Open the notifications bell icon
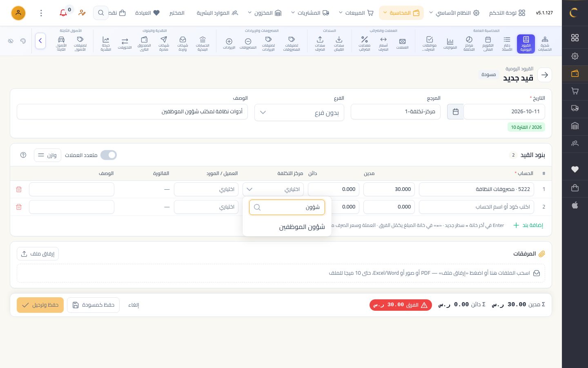This screenshot has height=368, width=588. pyautogui.click(x=63, y=13)
